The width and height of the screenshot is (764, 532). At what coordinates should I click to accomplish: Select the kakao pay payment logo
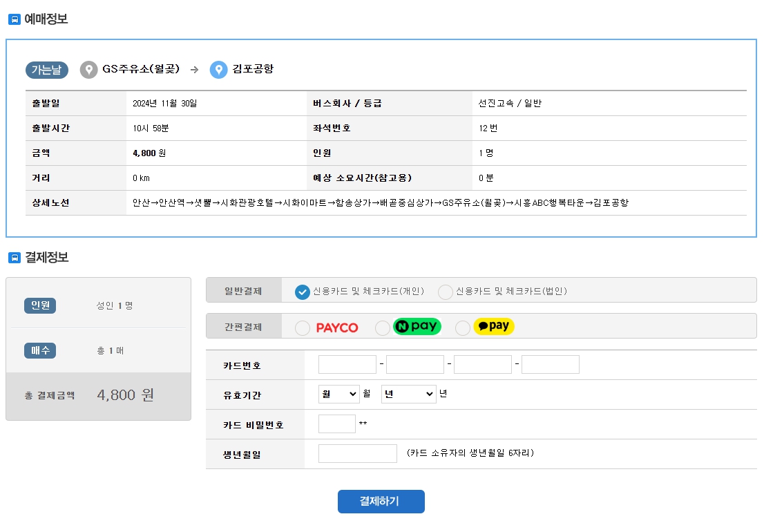pyautogui.click(x=494, y=326)
